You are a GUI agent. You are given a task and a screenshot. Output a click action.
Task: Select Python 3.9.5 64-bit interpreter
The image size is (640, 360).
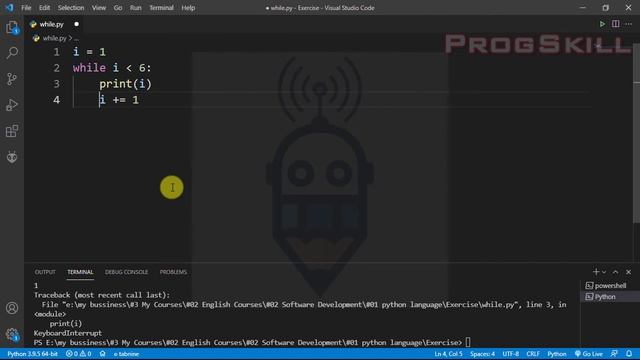pyautogui.click(x=32, y=354)
